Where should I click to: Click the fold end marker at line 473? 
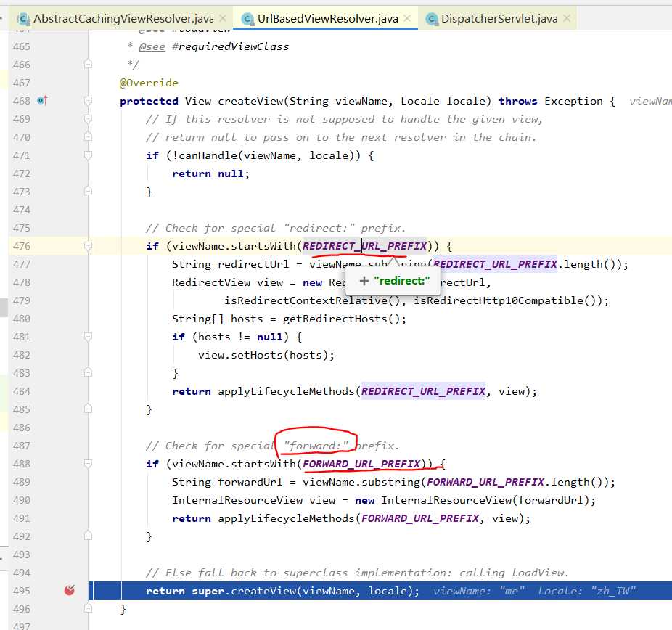point(88,192)
